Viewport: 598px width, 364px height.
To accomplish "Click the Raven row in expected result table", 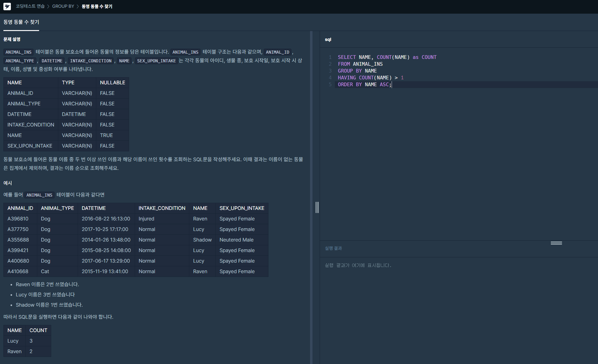I will [15, 351].
